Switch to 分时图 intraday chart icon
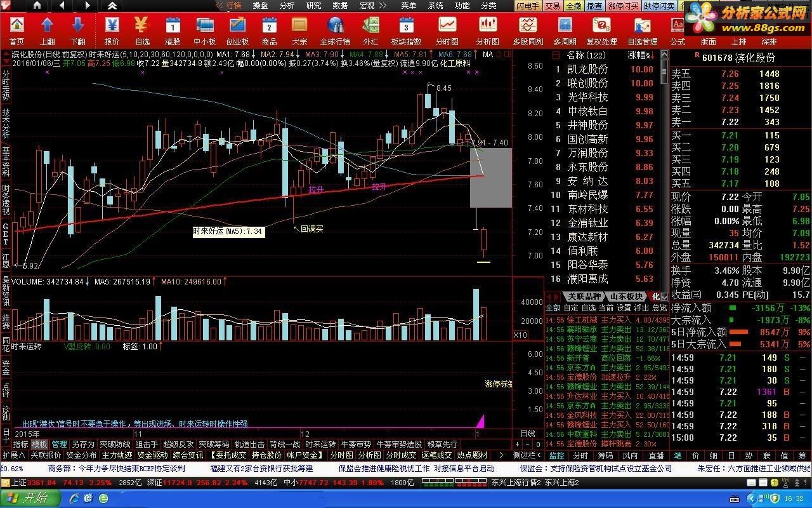The height and width of the screenshot is (508, 812). [447, 30]
